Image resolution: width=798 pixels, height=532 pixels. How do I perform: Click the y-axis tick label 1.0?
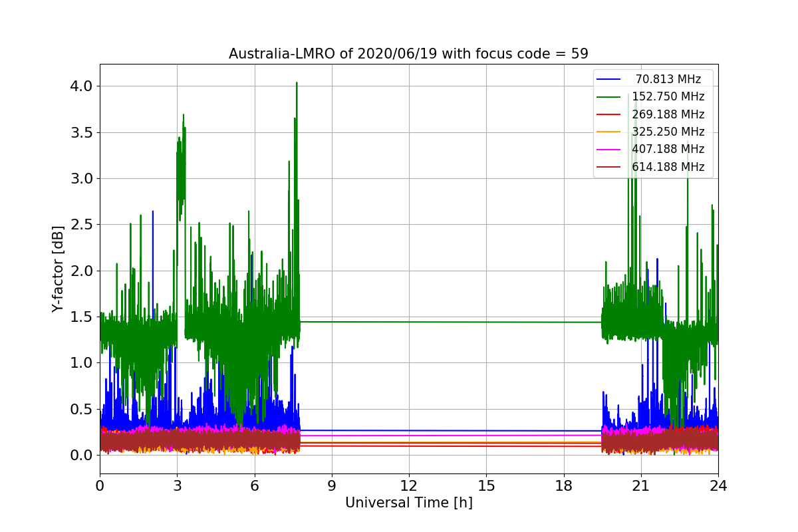click(80, 363)
